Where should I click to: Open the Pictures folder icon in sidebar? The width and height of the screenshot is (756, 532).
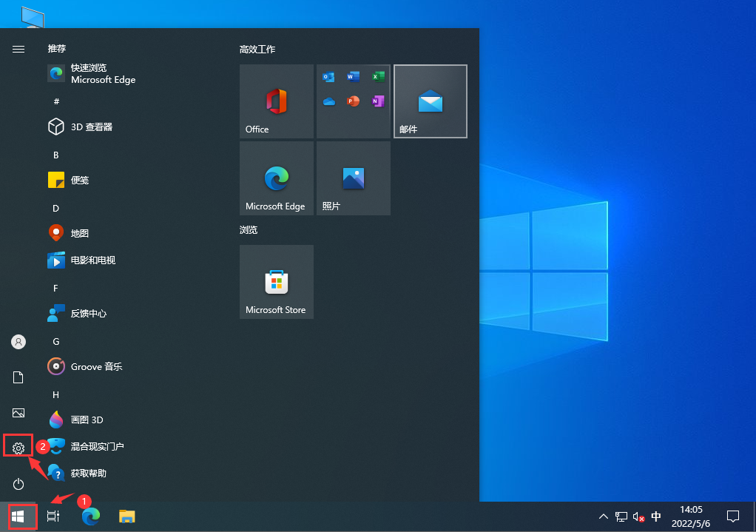[x=18, y=413]
